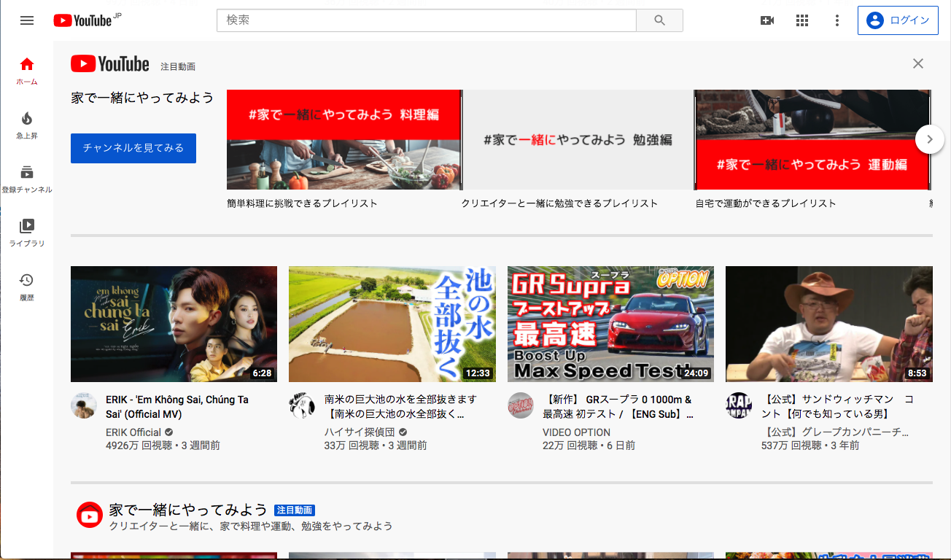Visit the ハイサイ探偵団 channel name link
This screenshot has height=560, width=951.
(x=360, y=432)
